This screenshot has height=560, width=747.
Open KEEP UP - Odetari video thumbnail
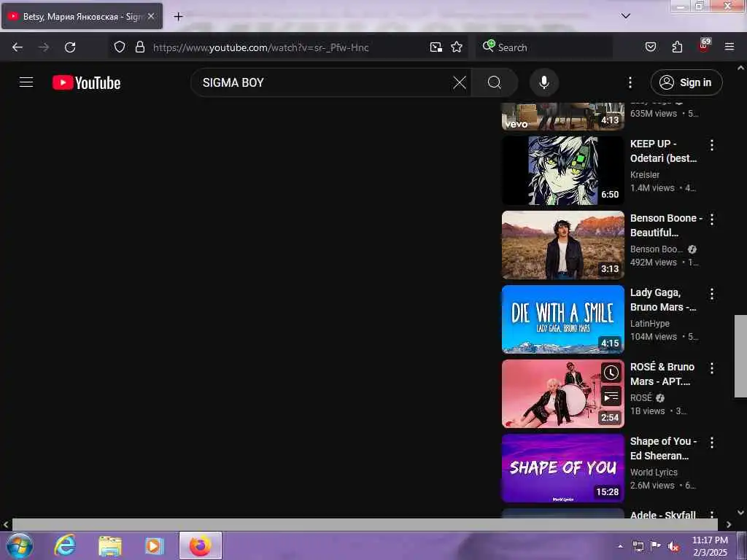562,171
